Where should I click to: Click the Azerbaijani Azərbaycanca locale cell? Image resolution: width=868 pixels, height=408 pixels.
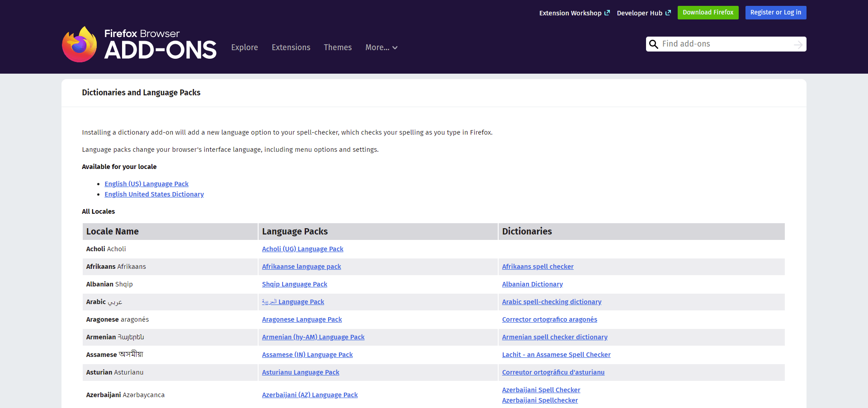click(x=170, y=395)
